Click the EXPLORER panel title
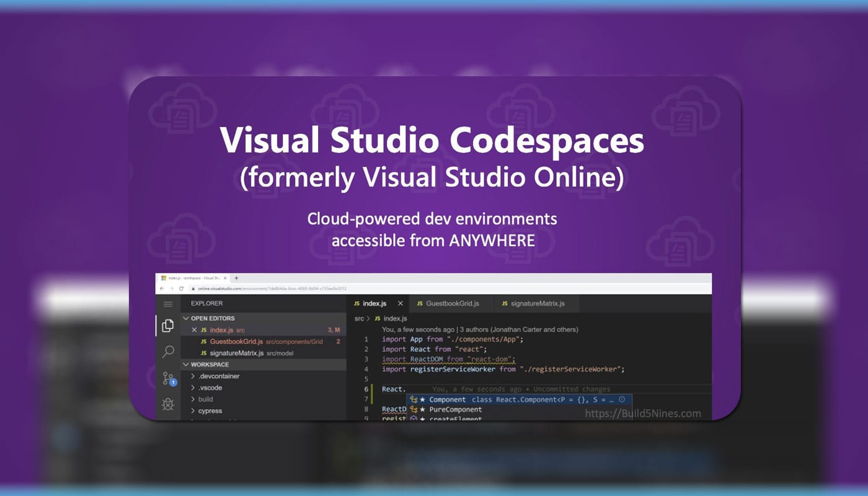Viewport: 868px width, 496px height. [206, 303]
